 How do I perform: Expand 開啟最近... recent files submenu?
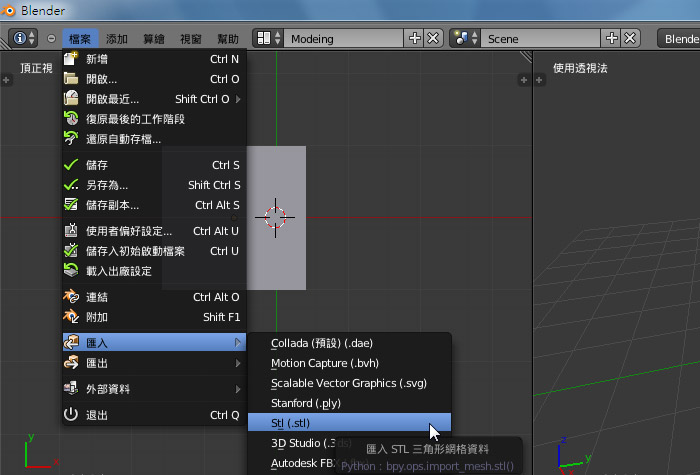click(x=154, y=99)
